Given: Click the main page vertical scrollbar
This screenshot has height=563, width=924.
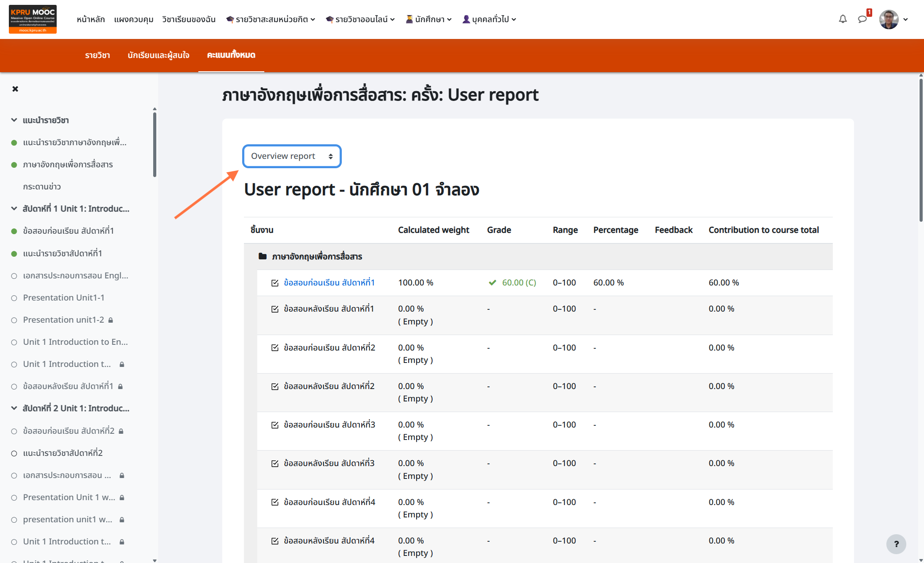Looking at the screenshot, I should [x=921, y=150].
